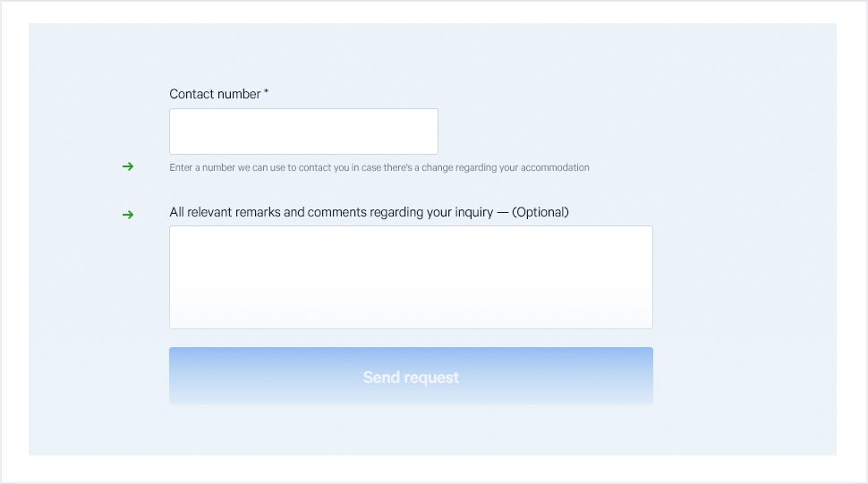Click inside the remarks and comments textarea
868x484 pixels.
point(411,276)
